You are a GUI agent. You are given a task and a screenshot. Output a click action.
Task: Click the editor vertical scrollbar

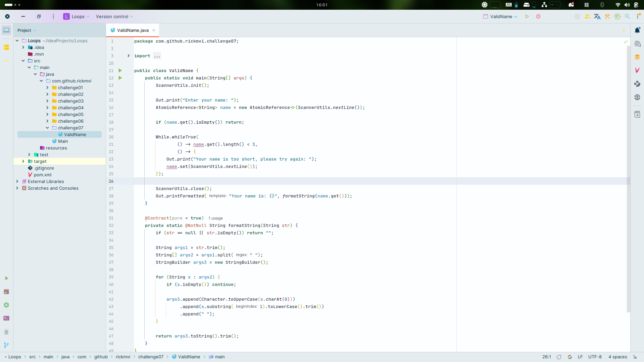(628, 179)
